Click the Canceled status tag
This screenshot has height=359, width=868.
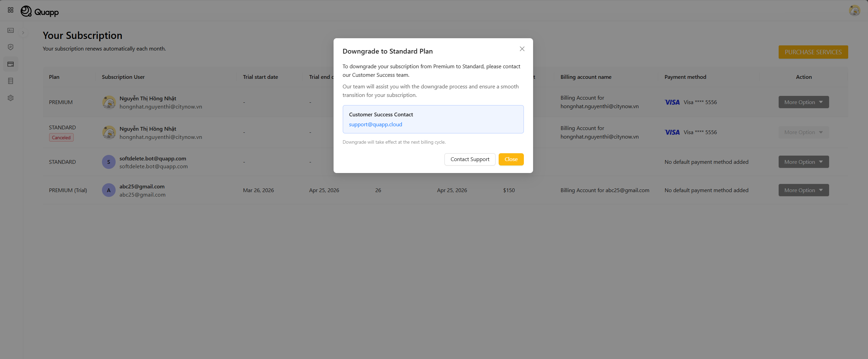point(61,138)
